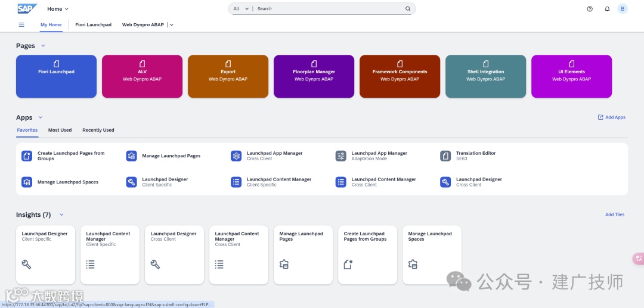Click Manage Launchpad Spaces favorite icon
The width and height of the screenshot is (644, 308).
coord(27,182)
